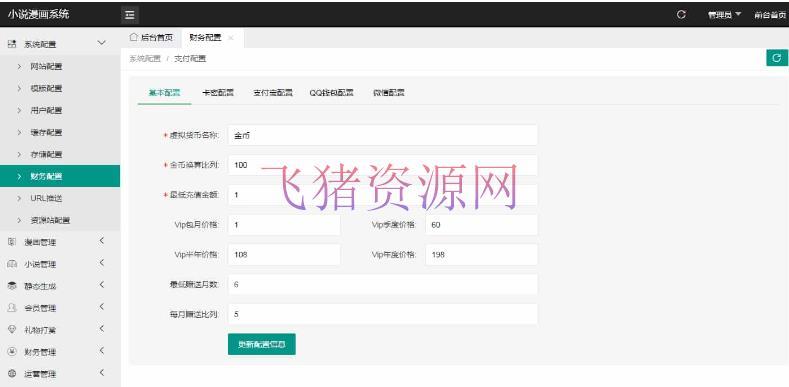The image size is (789, 387).
Task: Focus the 最低赠送月数 input field
Action: [x=382, y=284]
